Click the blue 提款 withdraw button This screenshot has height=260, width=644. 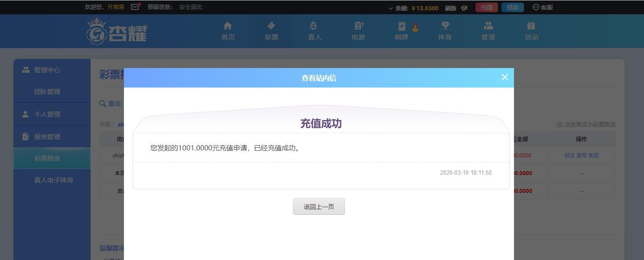click(x=513, y=7)
